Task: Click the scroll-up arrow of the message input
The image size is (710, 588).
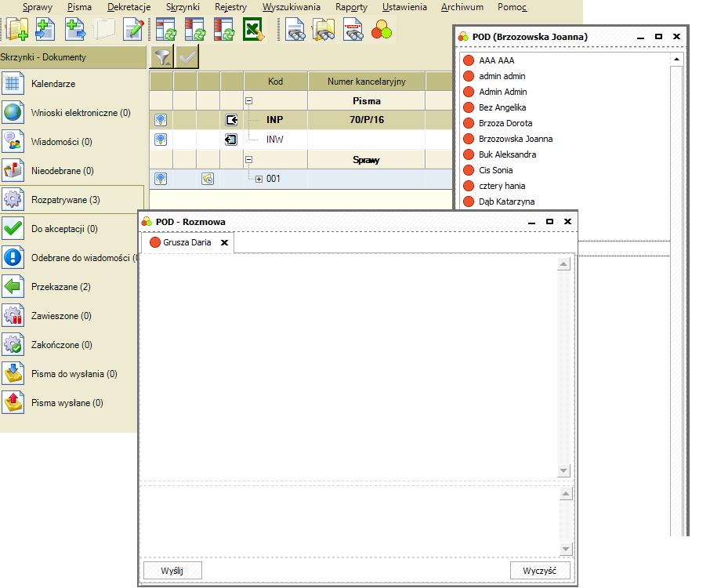Action: (566, 493)
